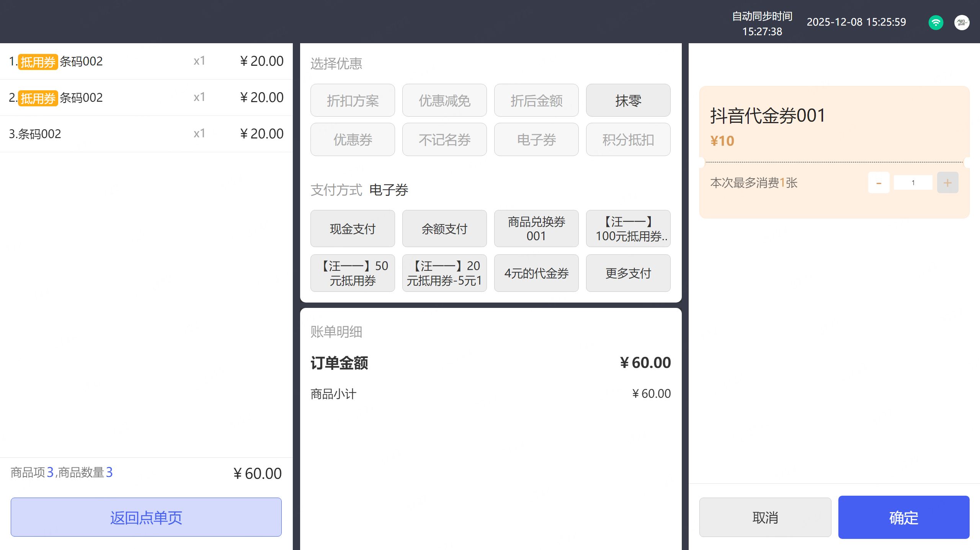Click the voucher quantity input field

[x=913, y=183]
